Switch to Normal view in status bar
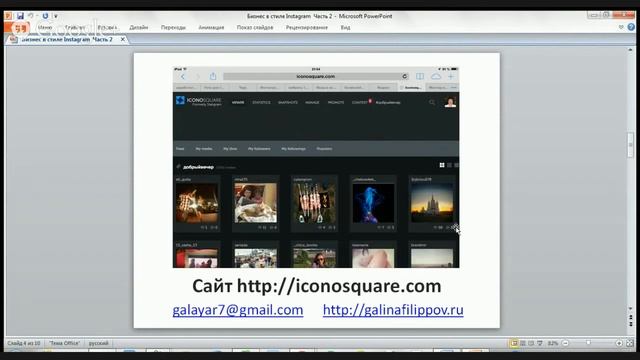Screen dimensions: 640x360 (x=514, y=343)
